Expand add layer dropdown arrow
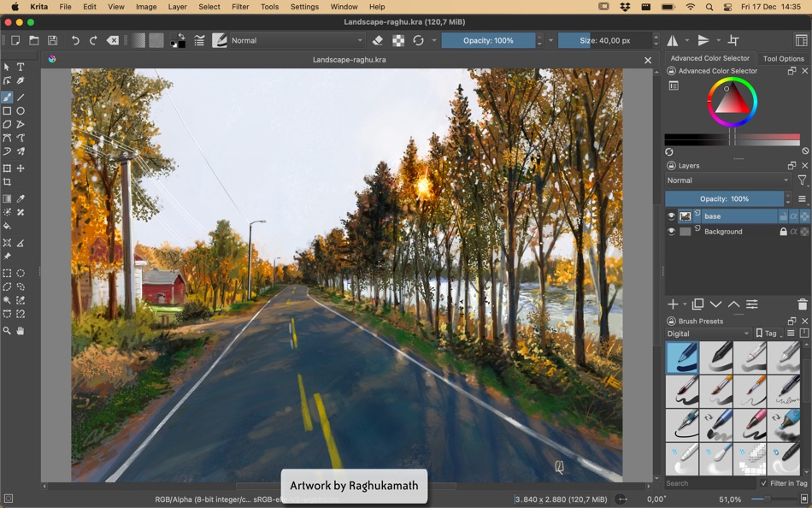 tap(685, 304)
